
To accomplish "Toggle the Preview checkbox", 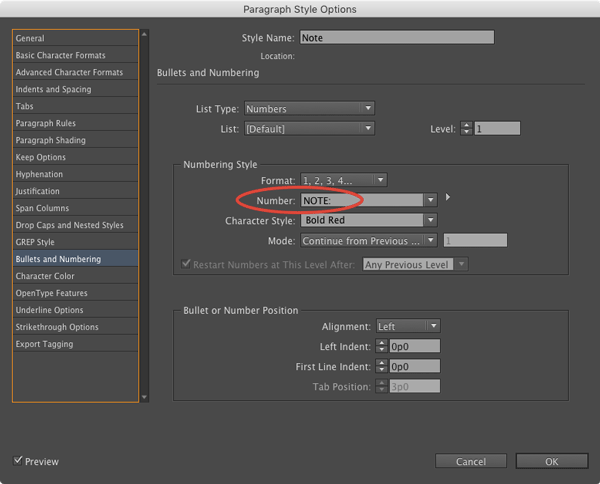I will pyautogui.click(x=19, y=461).
